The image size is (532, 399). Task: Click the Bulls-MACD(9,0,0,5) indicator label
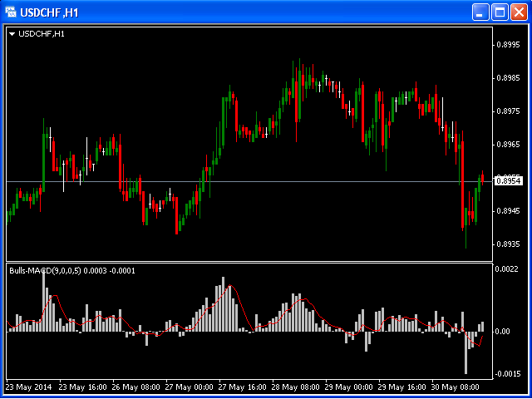pyautogui.click(x=45, y=271)
